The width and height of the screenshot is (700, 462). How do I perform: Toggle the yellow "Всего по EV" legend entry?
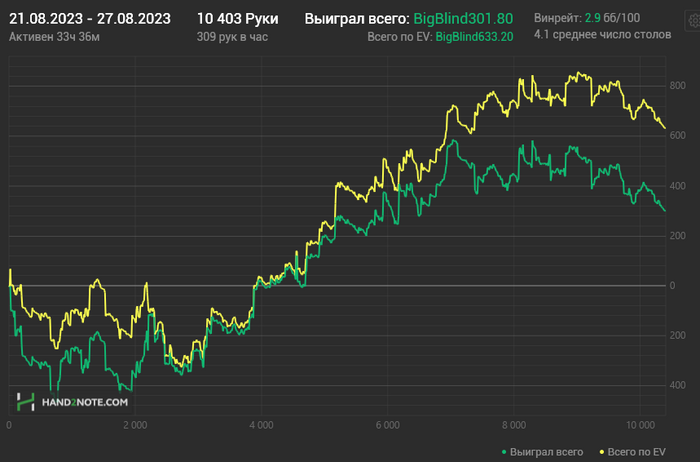coord(632,452)
